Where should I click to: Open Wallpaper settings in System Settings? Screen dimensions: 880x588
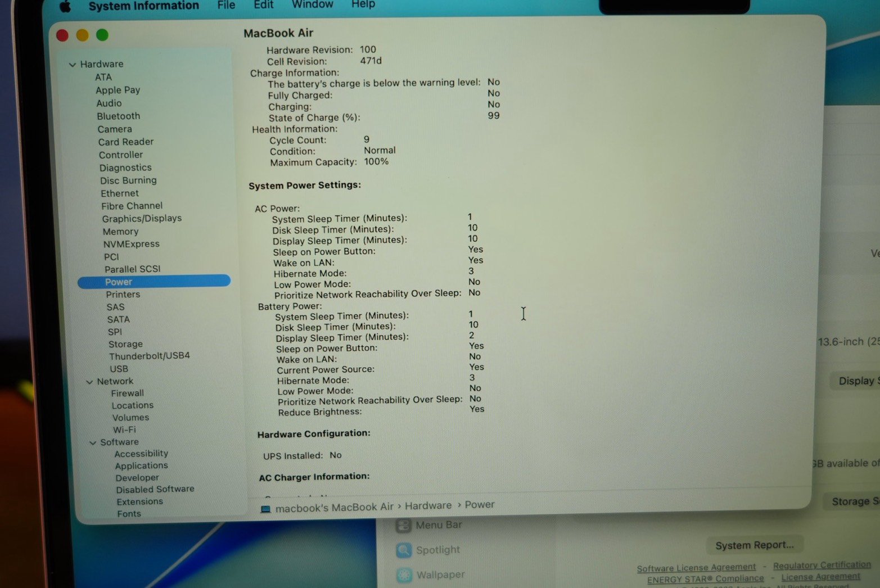pyautogui.click(x=431, y=575)
